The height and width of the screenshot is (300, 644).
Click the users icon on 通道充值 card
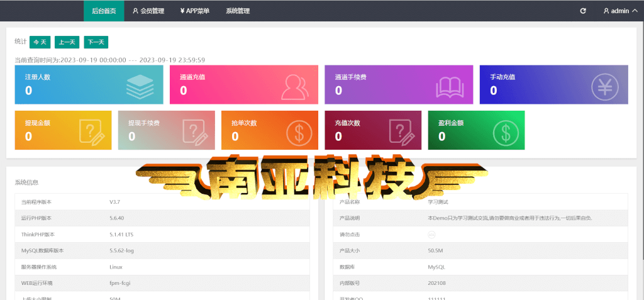295,87
